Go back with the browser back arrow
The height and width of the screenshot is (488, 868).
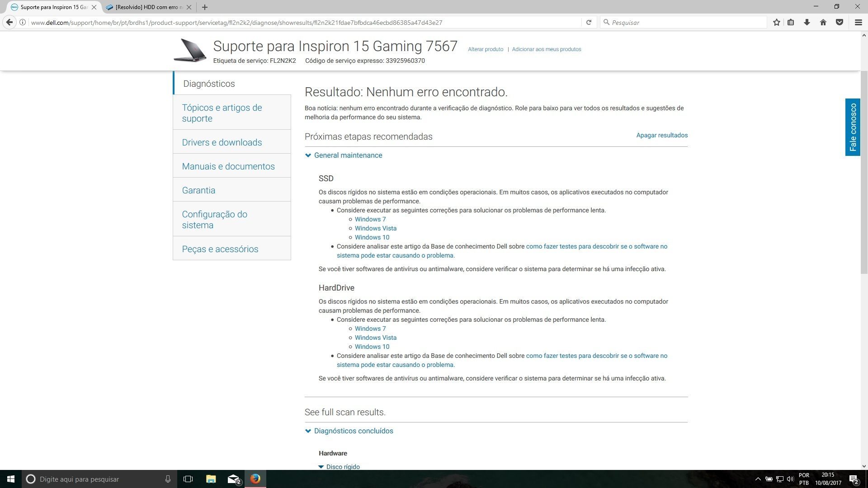[9, 22]
